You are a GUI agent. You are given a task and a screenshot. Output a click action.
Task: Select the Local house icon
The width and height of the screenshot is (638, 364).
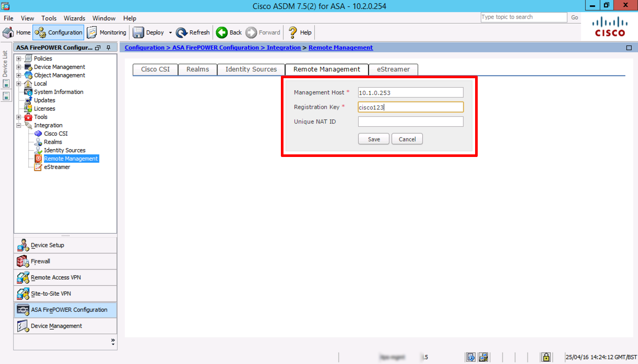[x=28, y=83]
